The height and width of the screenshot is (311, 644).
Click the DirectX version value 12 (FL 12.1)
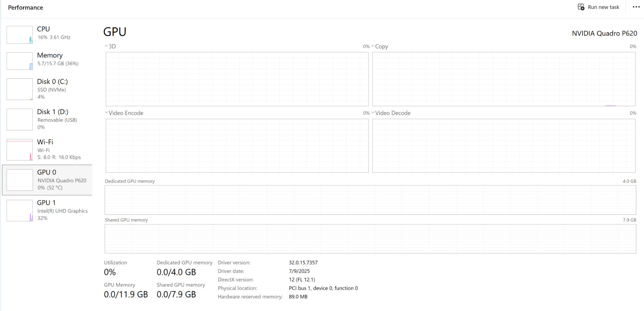click(x=302, y=280)
